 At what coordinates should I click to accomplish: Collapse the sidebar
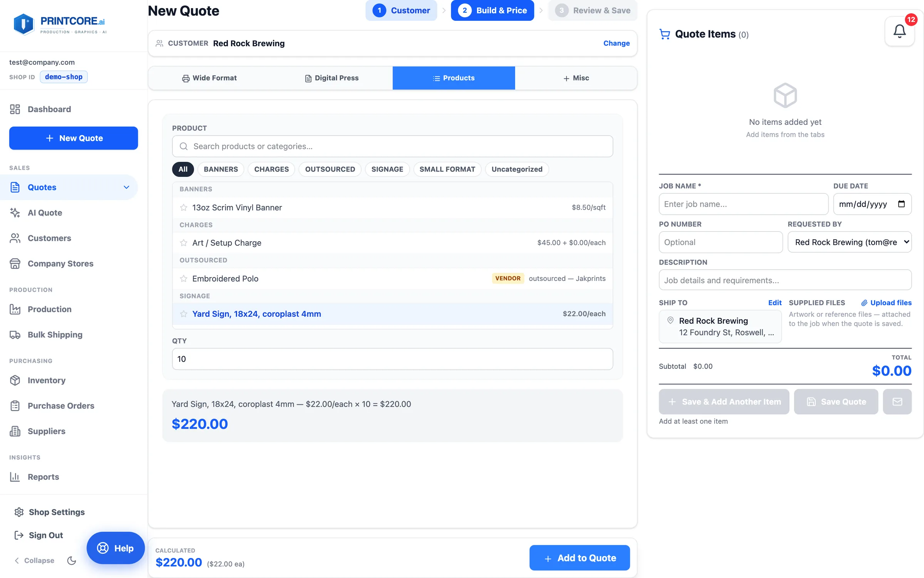[x=34, y=560]
